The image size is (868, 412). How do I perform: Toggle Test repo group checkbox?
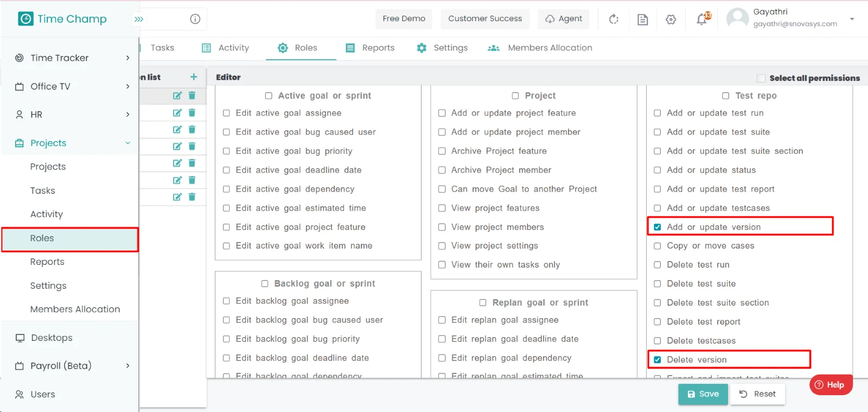coord(726,96)
